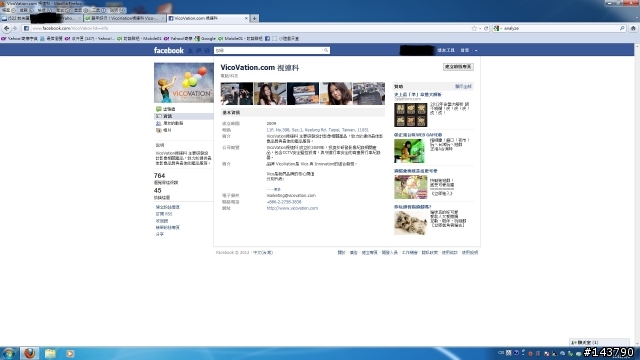Open the third photo strip thumbnail
Screen dimensions: 640x360
303,93
